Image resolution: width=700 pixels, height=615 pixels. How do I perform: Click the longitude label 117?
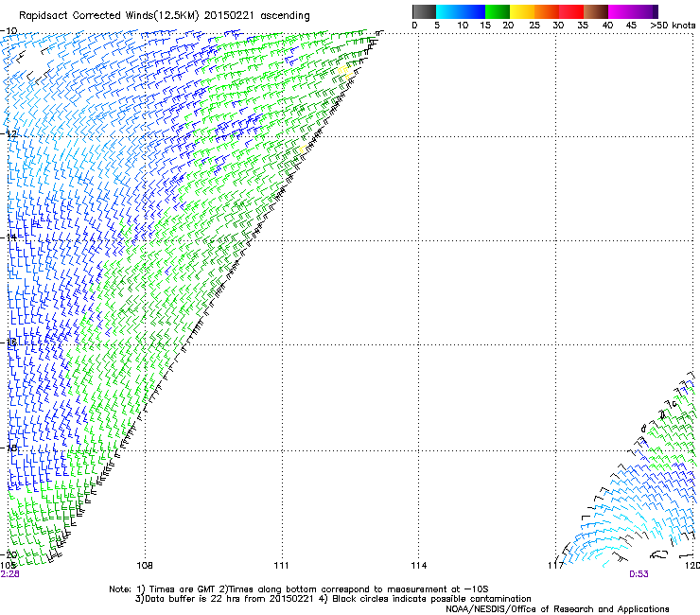point(555,566)
